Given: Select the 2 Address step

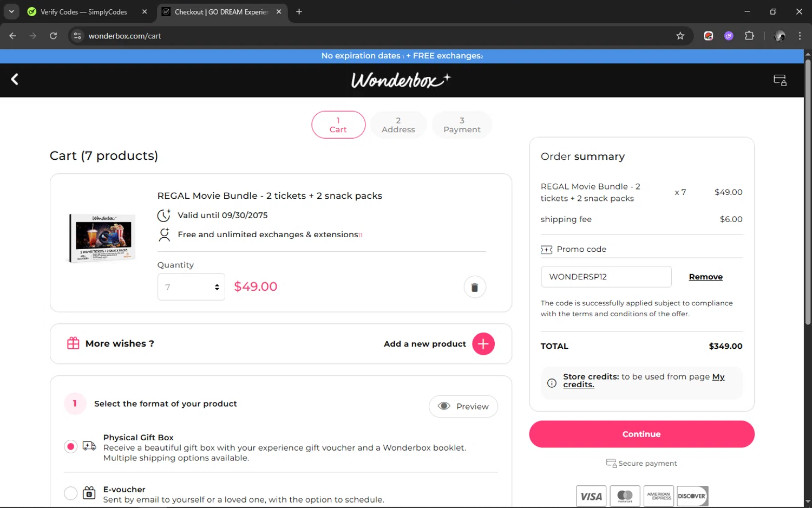Looking at the screenshot, I should [398, 125].
